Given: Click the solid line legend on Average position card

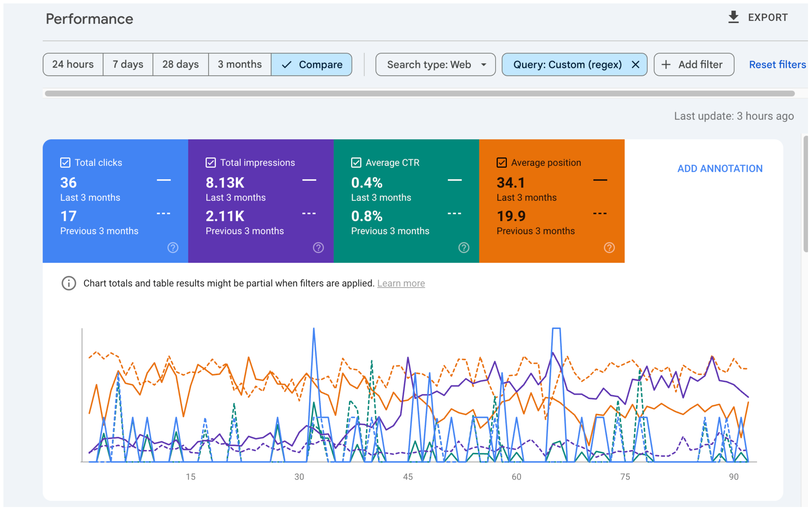Looking at the screenshot, I should pyautogui.click(x=600, y=180).
